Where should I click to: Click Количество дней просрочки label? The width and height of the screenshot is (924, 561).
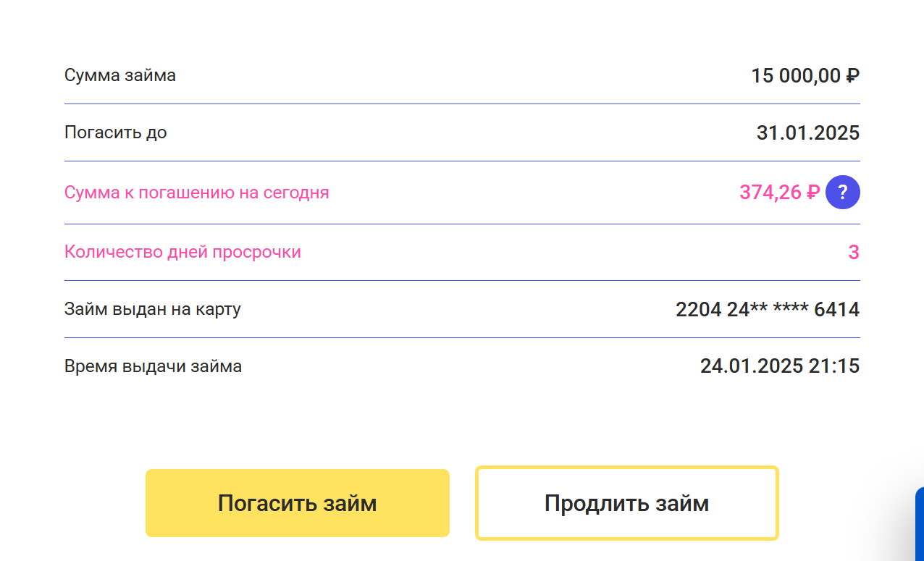tap(182, 252)
